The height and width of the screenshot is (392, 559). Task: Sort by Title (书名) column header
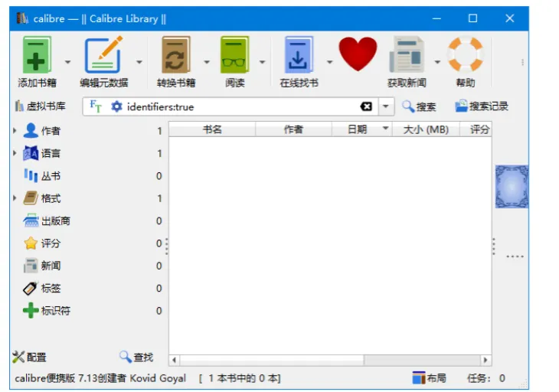click(212, 129)
